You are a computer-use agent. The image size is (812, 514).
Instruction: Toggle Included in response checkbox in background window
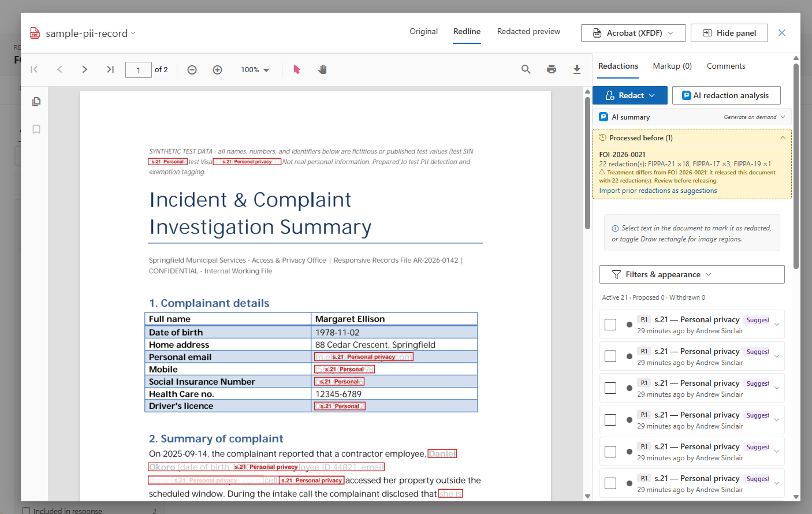(x=26, y=511)
